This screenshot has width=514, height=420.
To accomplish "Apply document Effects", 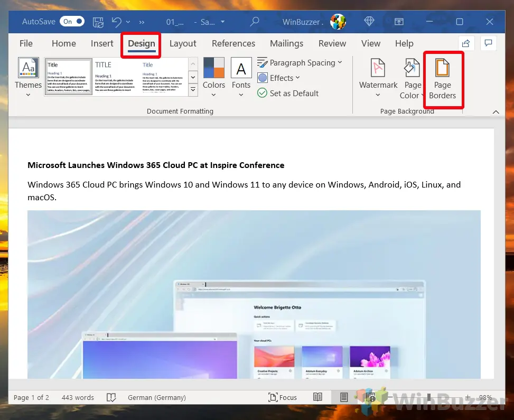I will (x=278, y=78).
